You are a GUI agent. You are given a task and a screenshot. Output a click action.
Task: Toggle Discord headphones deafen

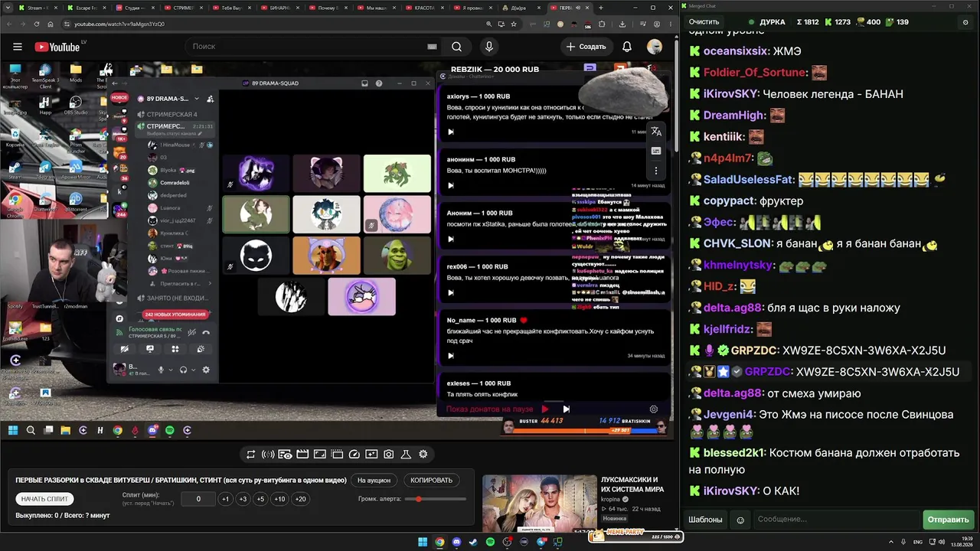[183, 370]
